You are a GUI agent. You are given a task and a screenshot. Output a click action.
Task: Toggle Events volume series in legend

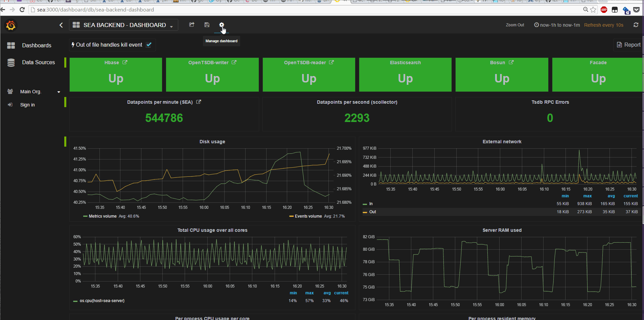pyautogui.click(x=308, y=216)
